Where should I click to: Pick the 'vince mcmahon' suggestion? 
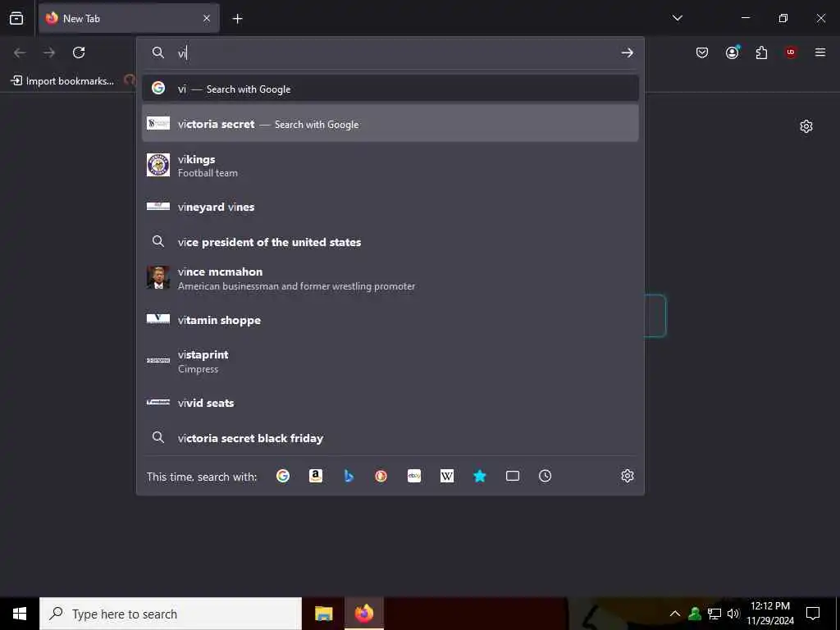[390, 279]
